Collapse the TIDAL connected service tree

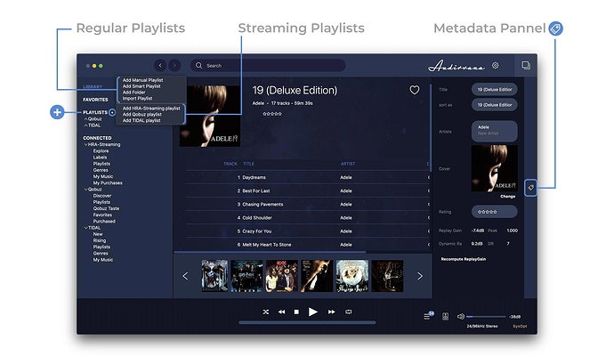pyautogui.click(x=85, y=228)
